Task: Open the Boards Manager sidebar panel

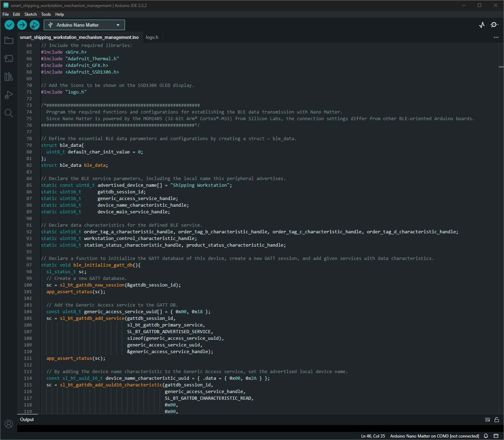Action: (x=9, y=59)
